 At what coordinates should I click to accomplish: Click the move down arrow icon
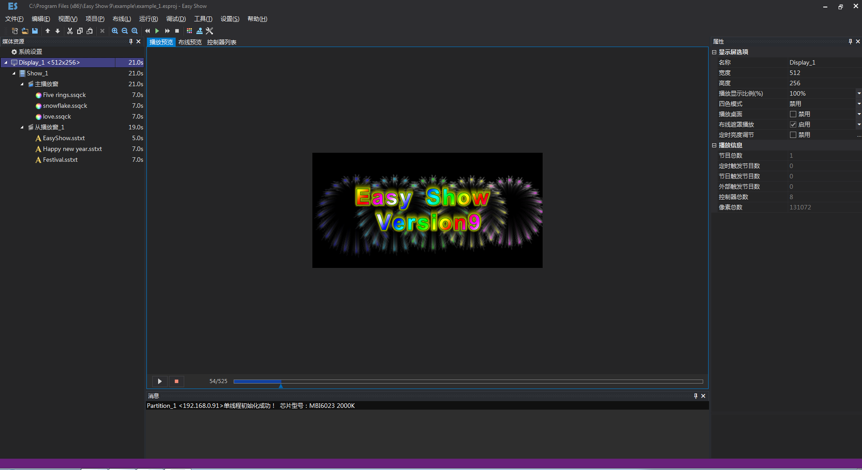pyautogui.click(x=57, y=31)
